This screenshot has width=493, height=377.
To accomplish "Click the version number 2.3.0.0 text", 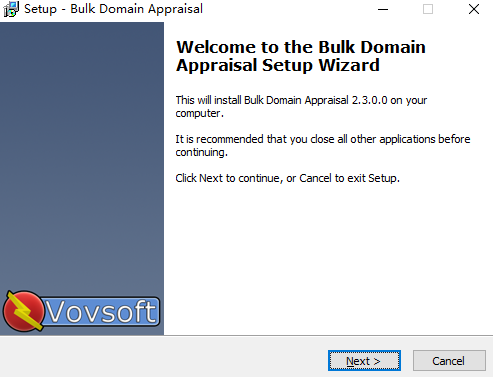I will [369, 100].
